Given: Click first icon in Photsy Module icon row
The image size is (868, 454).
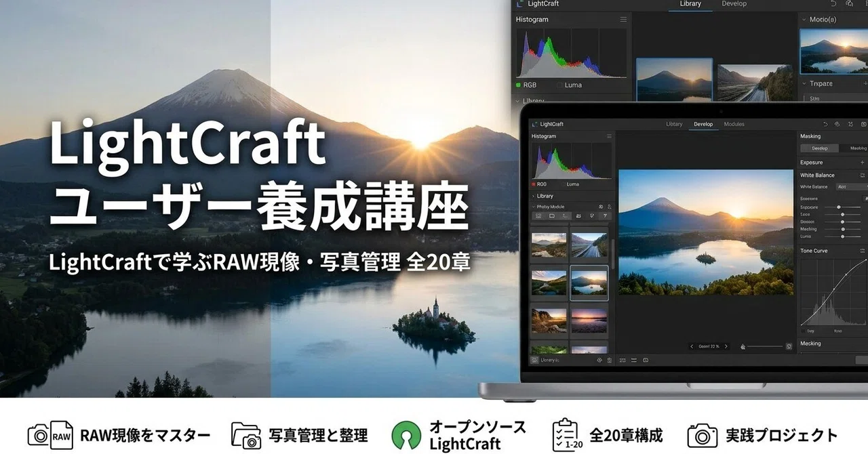Looking at the screenshot, I should point(538,216).
